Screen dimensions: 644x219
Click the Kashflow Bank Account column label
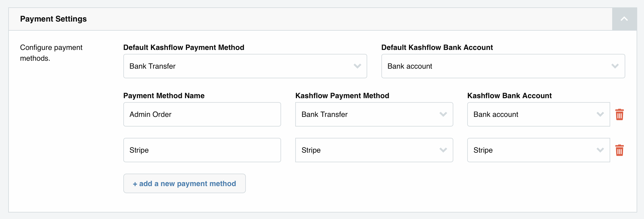(x=510, y=96)
